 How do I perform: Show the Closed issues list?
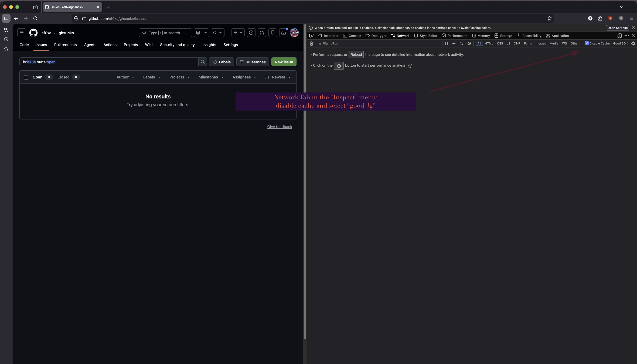pyautogui.click(x=69, y=77)
